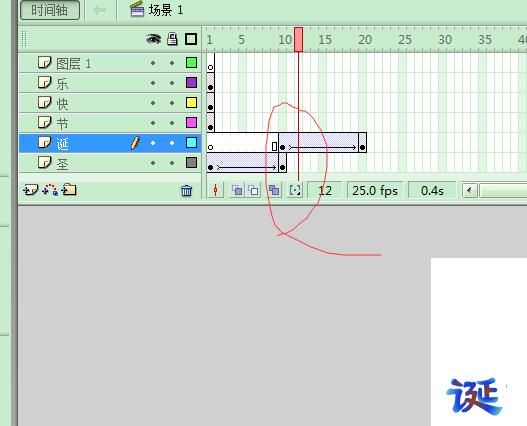Lock all layers with padlock icon
The image size is (527, 426).
[x=172, y=39]
